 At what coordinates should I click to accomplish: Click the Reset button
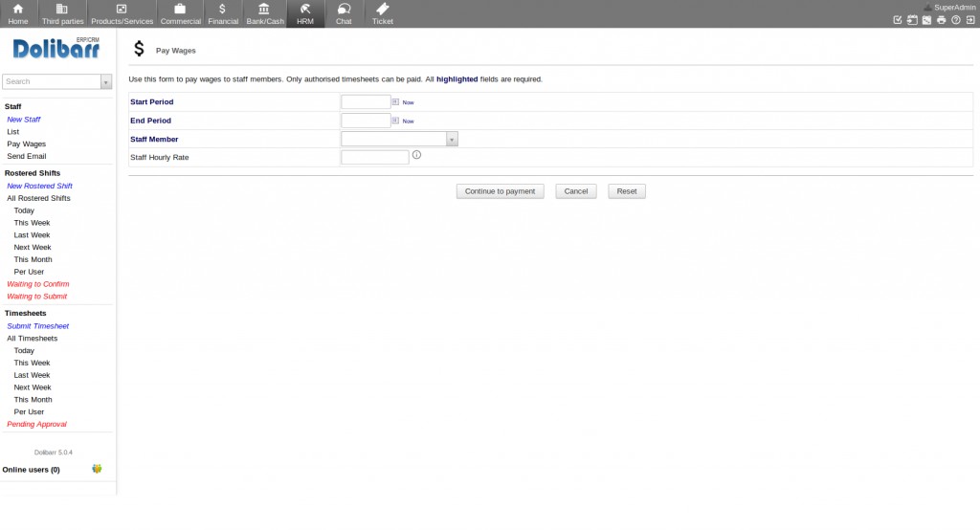[626, 191]
